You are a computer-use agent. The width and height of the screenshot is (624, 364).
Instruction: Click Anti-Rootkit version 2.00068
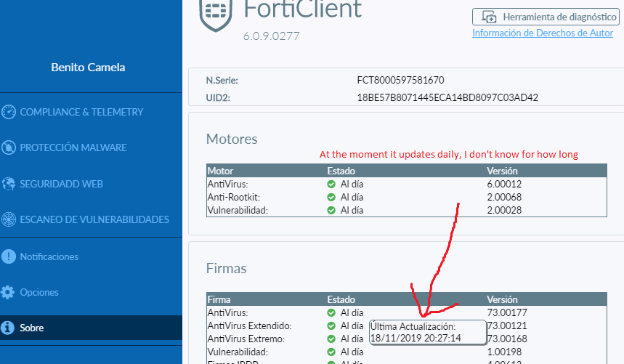click(504, 198)
